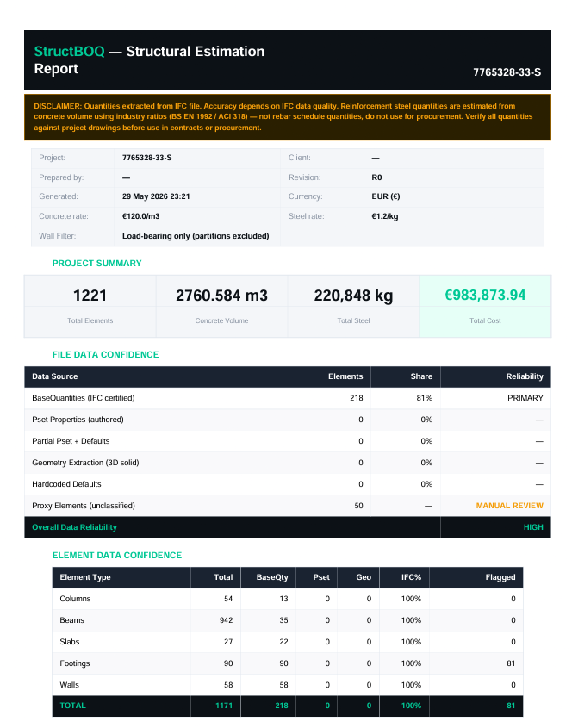Click the Proxy Elements (unclassified) row
This screenshot has height=728, width=572.
288,506
